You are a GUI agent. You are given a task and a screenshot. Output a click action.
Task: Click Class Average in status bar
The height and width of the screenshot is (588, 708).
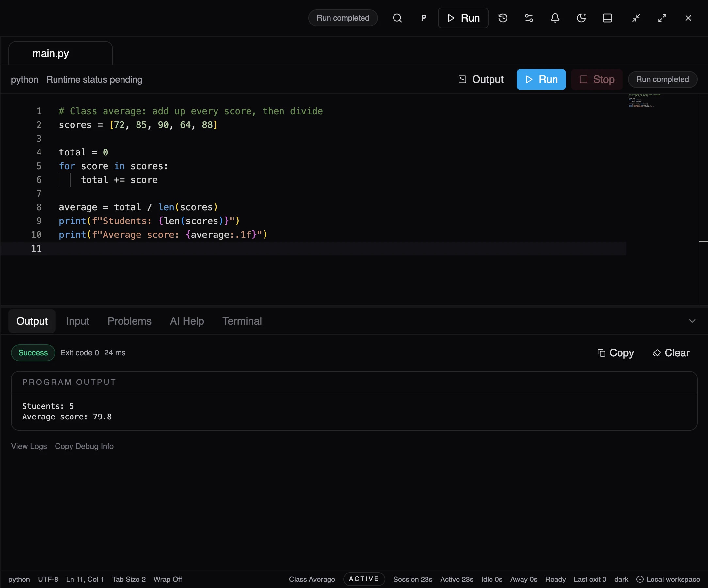click(312, 579)
